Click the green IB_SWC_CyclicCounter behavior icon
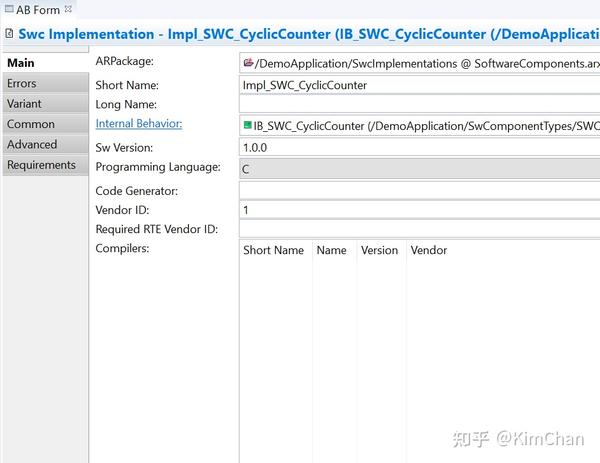This screenshot has height=463, width=600. [248, 126]
